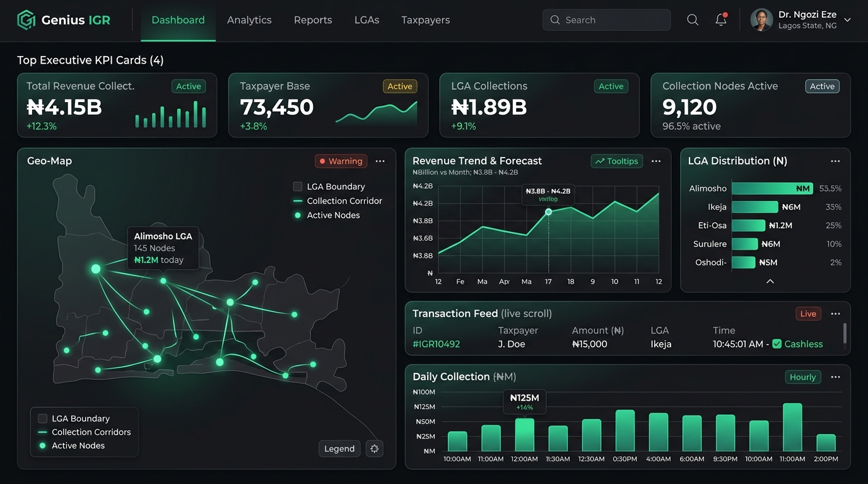The width and height of the screenshot is (868, 484).
Task: Click the Live badge on Transaction Feed
Action: 808,314
